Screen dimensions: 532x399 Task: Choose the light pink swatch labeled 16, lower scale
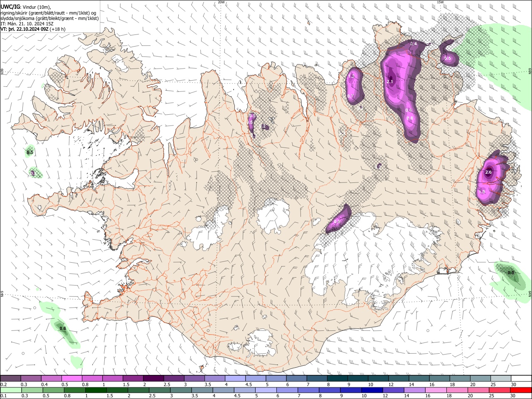coord(436,390)
